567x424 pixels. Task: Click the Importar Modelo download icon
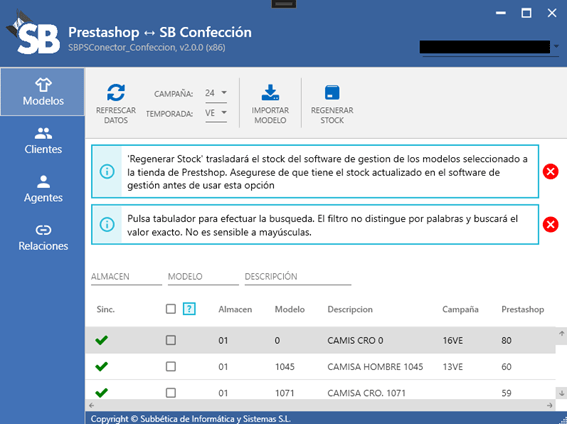click(270, 92)
